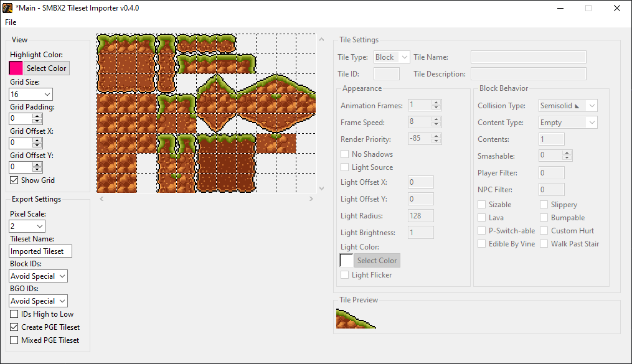Click the Light Offset X field

pos(421,182)
